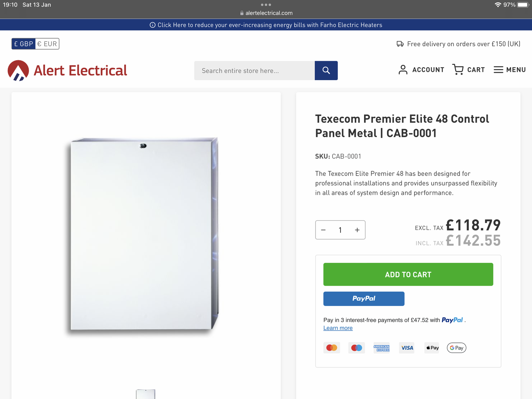Increase quantity with the plus button
Viewport: 532px width, 399px height.
357,230
